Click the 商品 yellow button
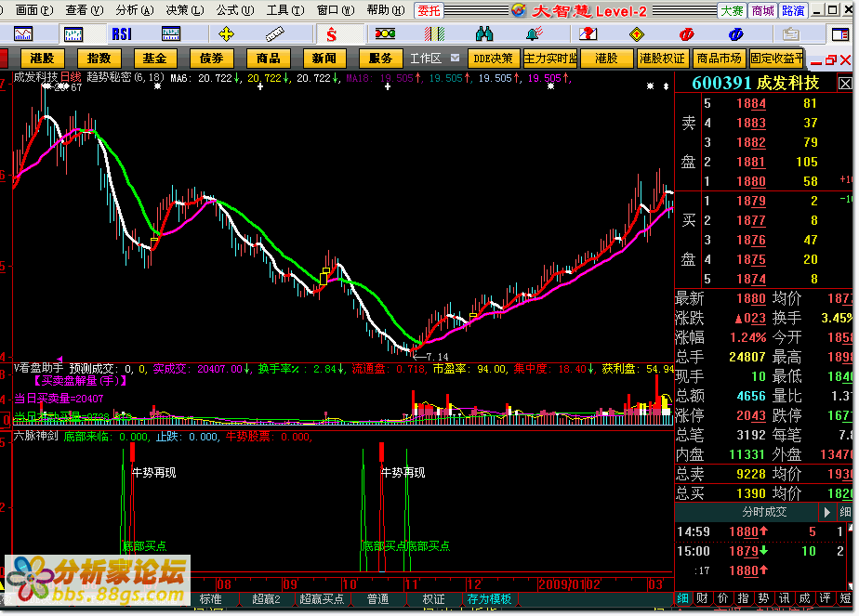Screen dimensions: 859x616 [x=268, y=58]
